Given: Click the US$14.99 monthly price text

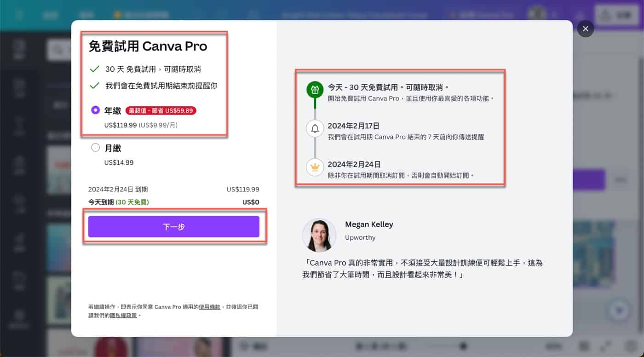Looking at the screenshot, I should coord(119,162).
